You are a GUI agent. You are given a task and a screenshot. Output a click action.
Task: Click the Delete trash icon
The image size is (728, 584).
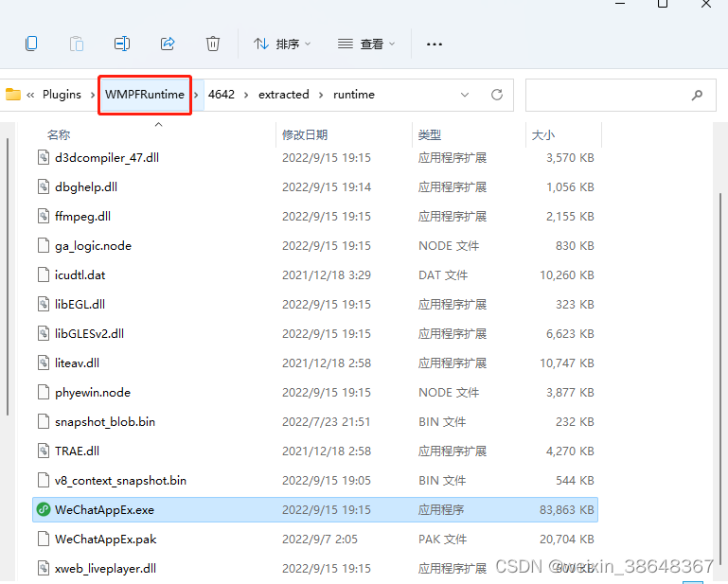[213, 44]
